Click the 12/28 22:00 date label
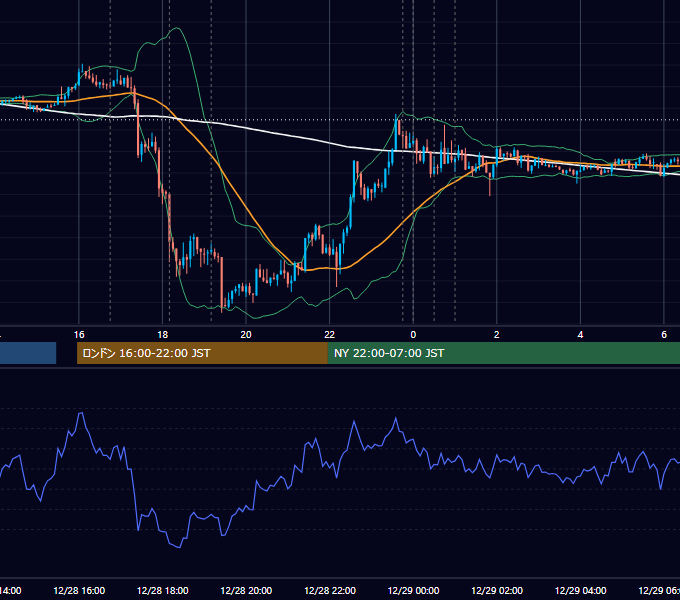Screen dimensions: 680x600 point(330,590)
